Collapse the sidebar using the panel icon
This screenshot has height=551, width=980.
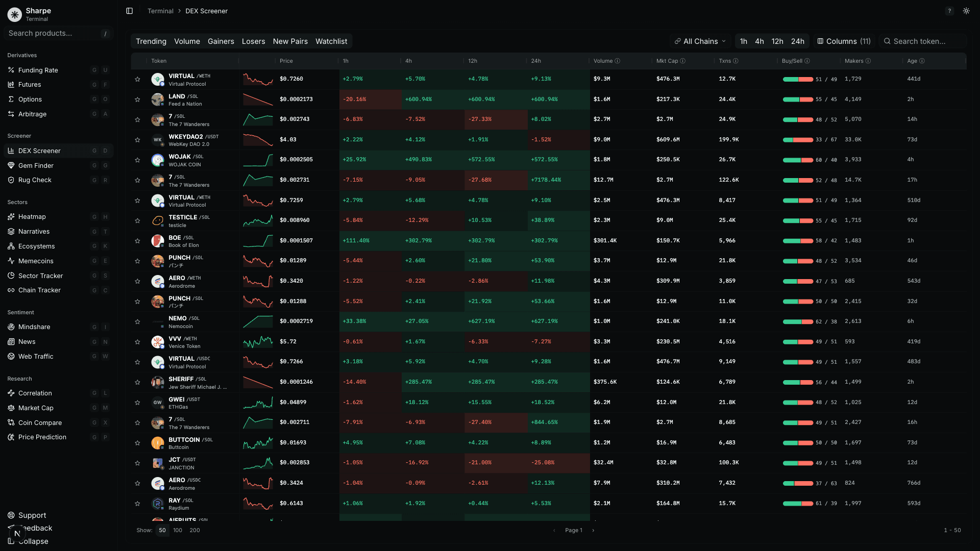point(129,11)
